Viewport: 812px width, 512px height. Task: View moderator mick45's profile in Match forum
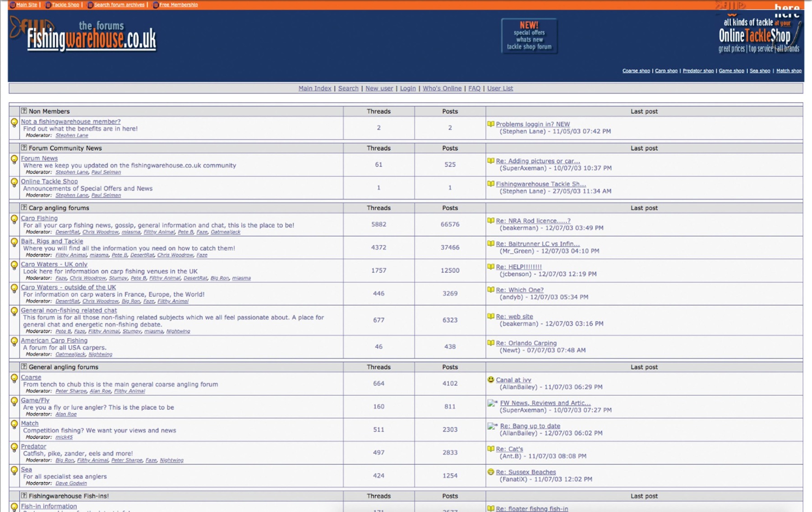(x=64, y=437)
